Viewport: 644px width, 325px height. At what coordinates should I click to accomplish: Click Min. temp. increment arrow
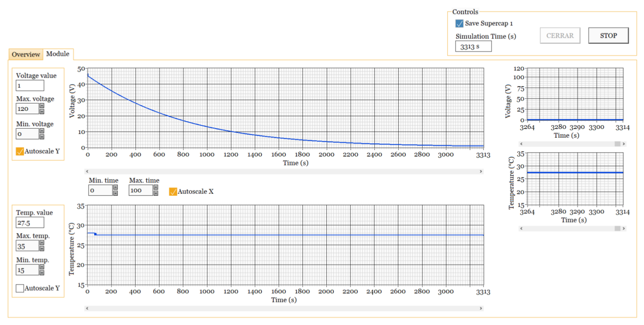pos(42,267)
